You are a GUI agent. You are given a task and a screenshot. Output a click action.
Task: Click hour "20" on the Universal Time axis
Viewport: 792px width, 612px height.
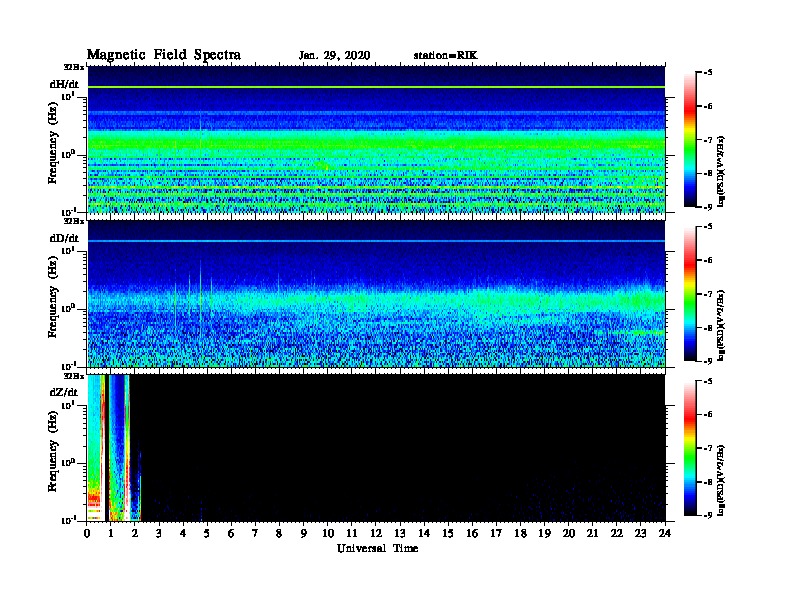pos(569,533)
